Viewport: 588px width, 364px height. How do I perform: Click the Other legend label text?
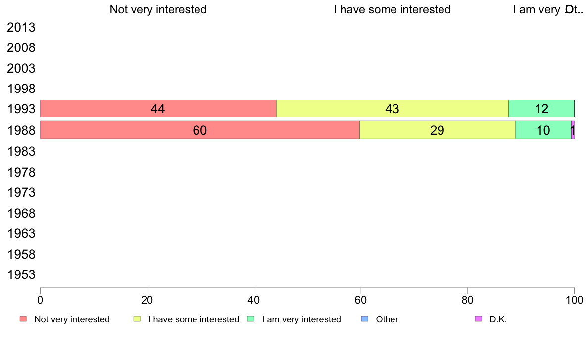(387, 319)
